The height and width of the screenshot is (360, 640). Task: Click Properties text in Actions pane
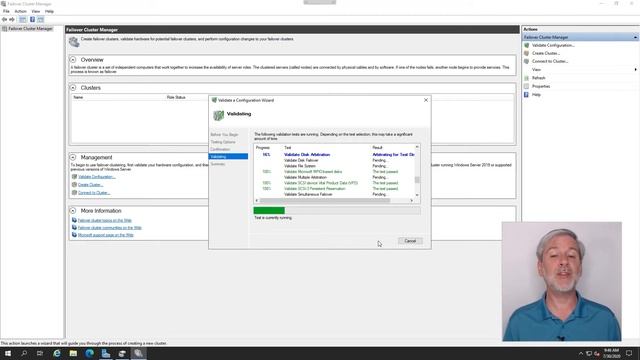tap(541, 87)
